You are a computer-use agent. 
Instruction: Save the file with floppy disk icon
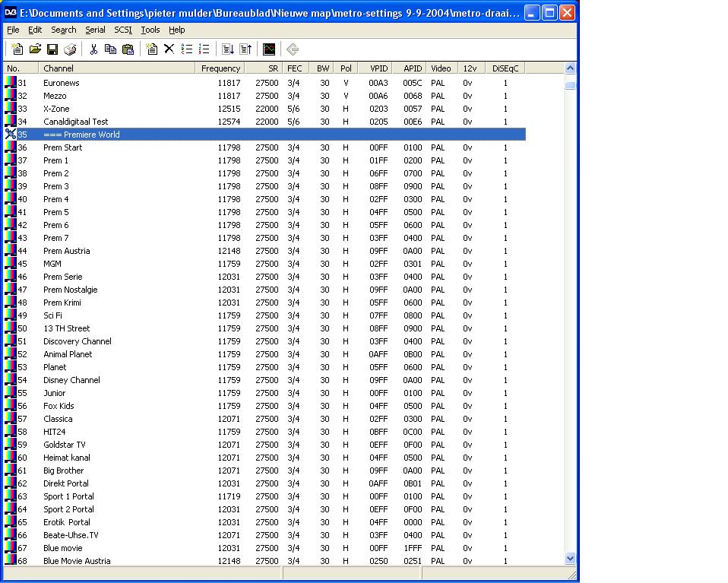[52, 49]
